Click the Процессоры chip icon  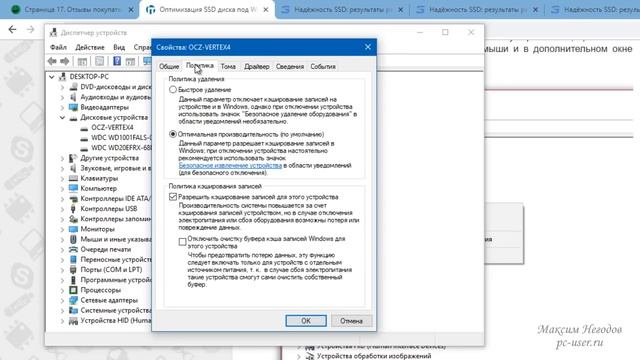tap(73, 290)
